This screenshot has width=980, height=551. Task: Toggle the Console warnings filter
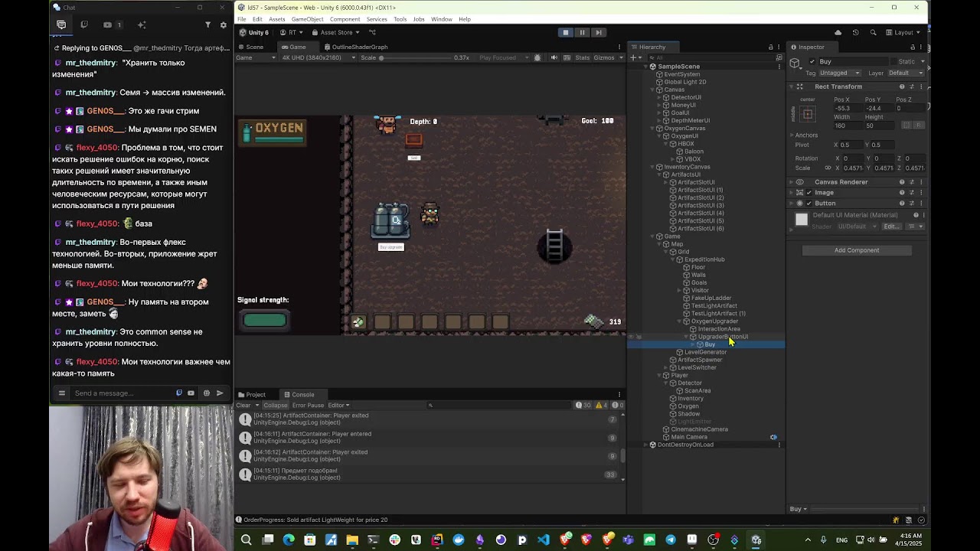(x=601, y=406)
